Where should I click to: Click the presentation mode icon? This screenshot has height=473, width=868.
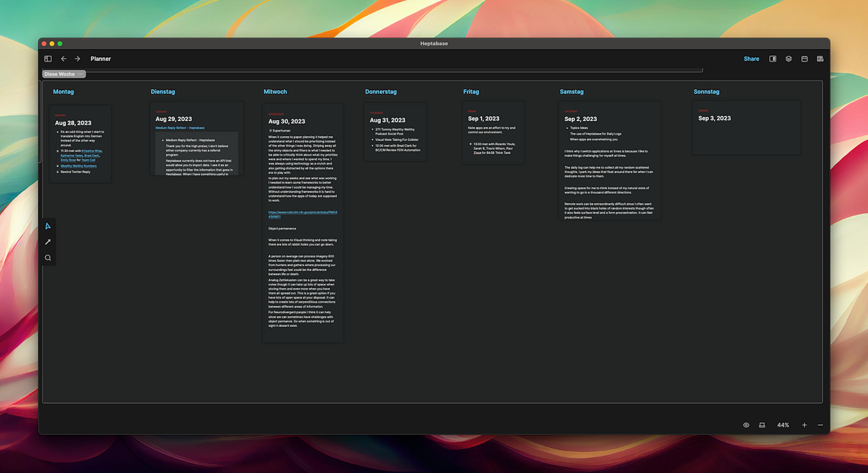[762, 425]
